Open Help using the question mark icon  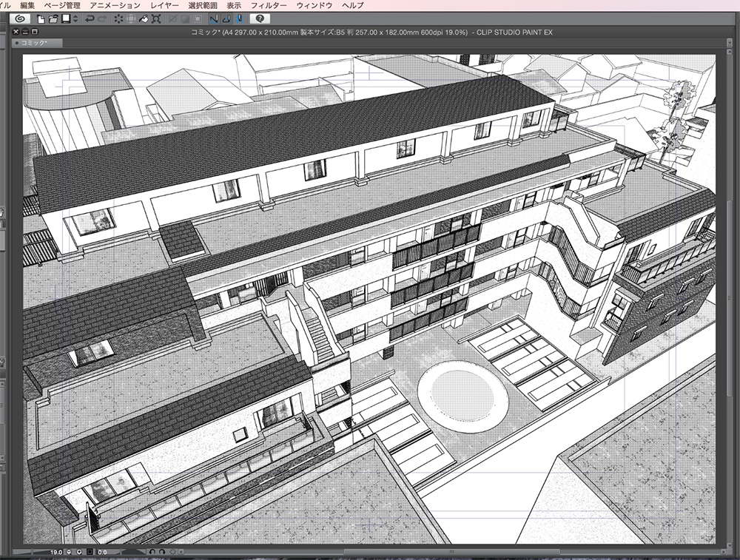click(259, 20)
